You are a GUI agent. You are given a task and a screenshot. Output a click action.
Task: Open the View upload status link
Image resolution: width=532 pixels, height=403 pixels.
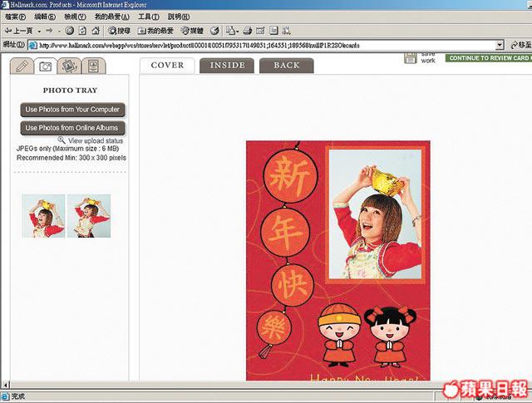96,140
